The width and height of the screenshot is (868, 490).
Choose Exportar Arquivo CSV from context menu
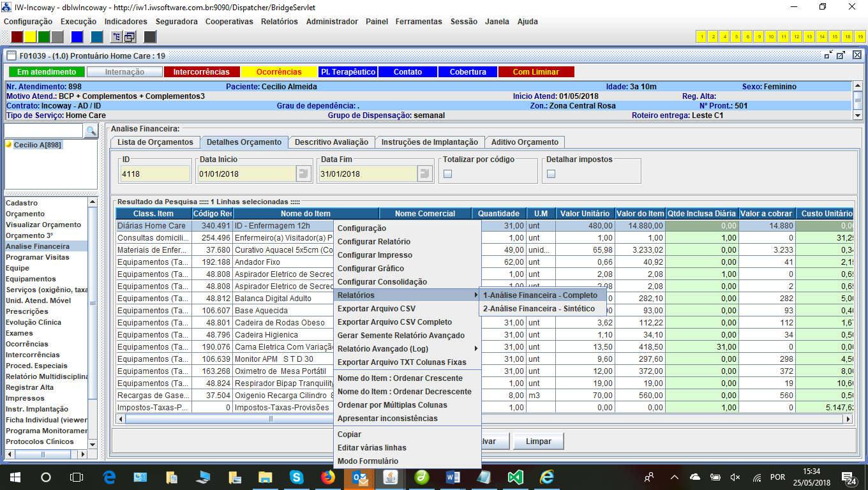(x=376, y=309)
